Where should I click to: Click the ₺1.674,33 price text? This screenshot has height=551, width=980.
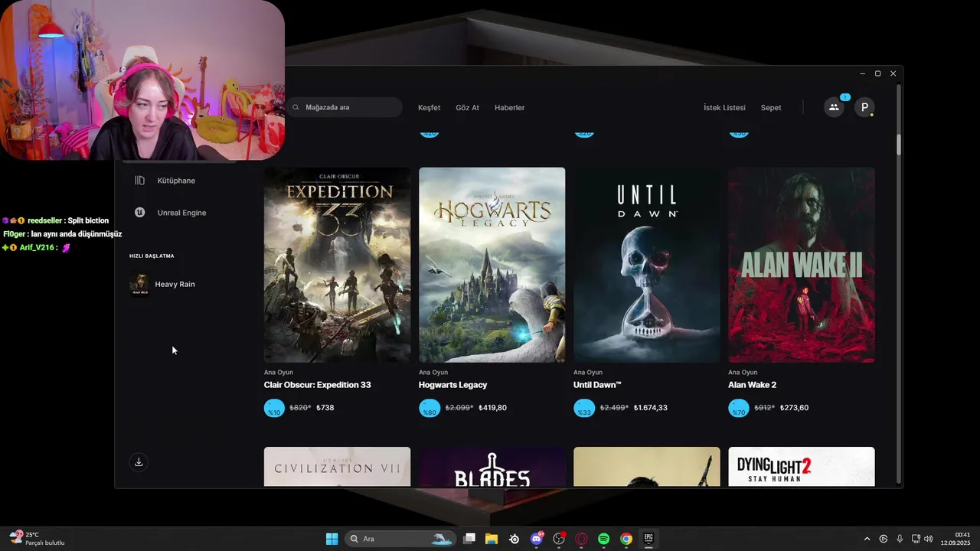[x=650, y=408]
